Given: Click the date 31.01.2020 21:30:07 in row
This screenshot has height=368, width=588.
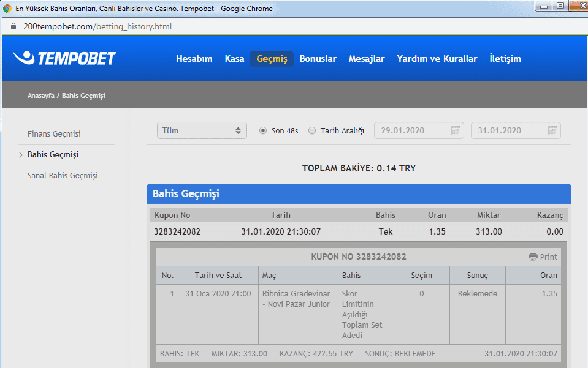Looking at the screenshot, I should 281,231.
